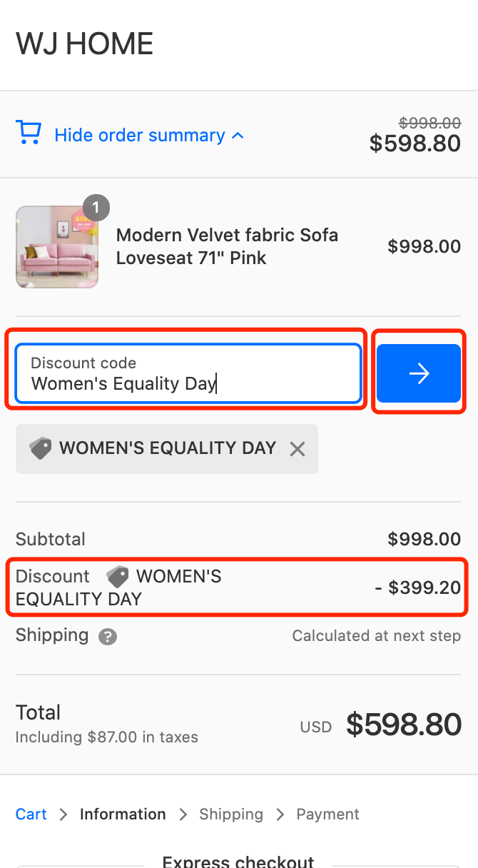The image size is (478, 868).
Task: Focus the Discount code input field
Action: [188, 374]
